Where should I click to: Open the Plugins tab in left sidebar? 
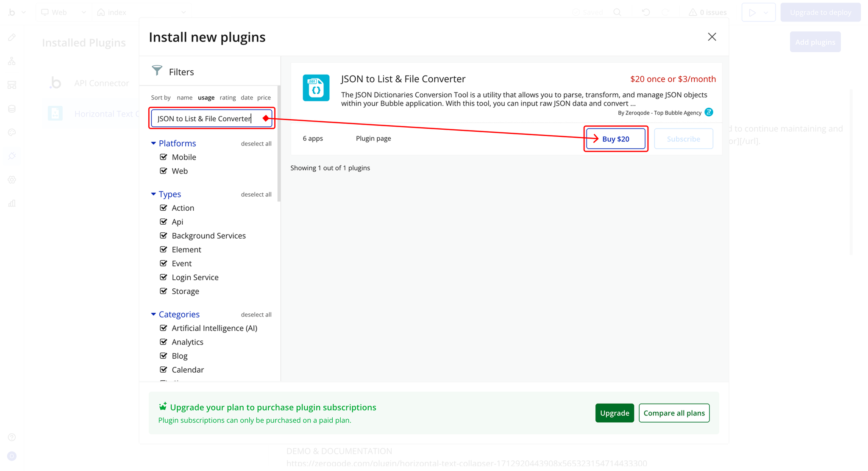tap(12, 156)
